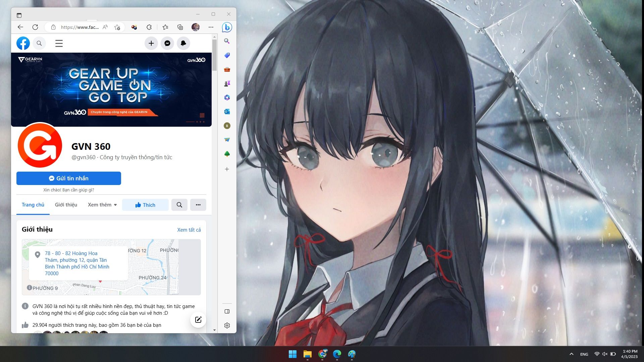Screen dimensions: 644x362
Task: Open the Facebook hamburger menu
Action: (59, 43)
